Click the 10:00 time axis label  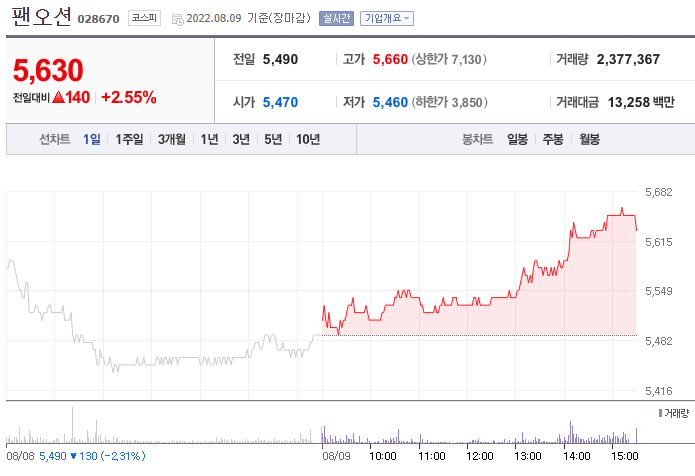[383, 456]
